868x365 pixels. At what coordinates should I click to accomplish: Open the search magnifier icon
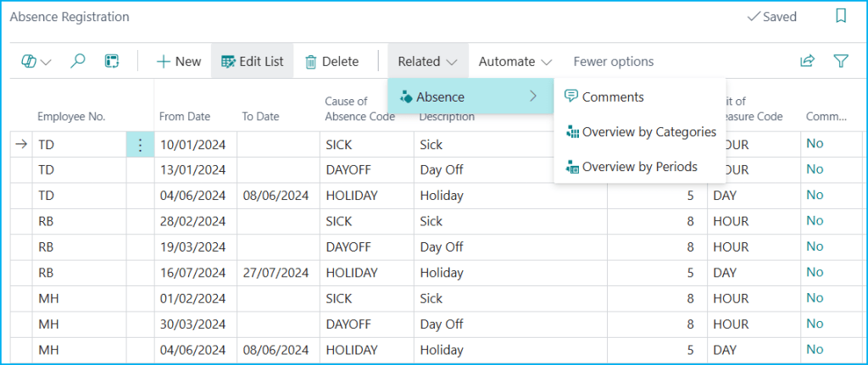[x=78, y=61]
